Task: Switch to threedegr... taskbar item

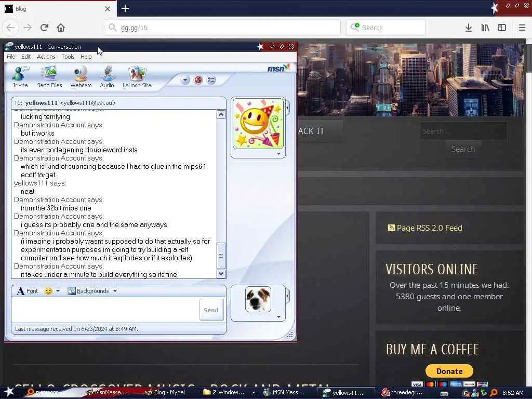Action: coord(403,393)
